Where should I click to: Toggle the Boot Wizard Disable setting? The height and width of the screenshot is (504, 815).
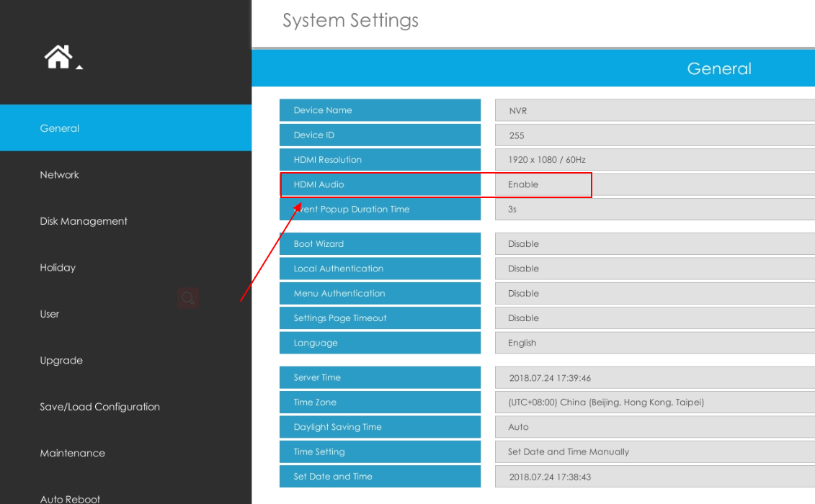(x=654, y=244)
